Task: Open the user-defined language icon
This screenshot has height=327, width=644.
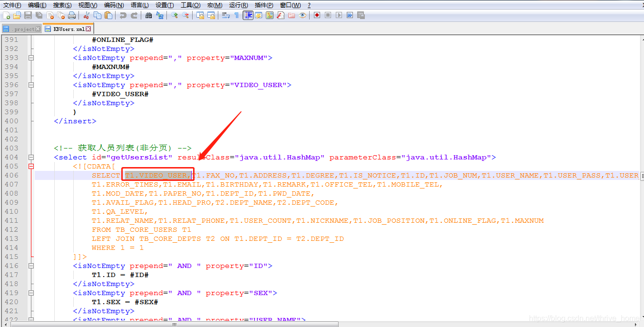Action: tap(258, 15)
